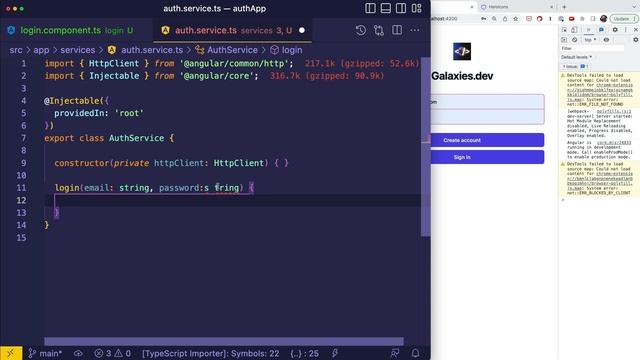Viewport: 640px width, 360px height.
Task: Open the problems counter showing 3 errors
Action: [113, 353]
